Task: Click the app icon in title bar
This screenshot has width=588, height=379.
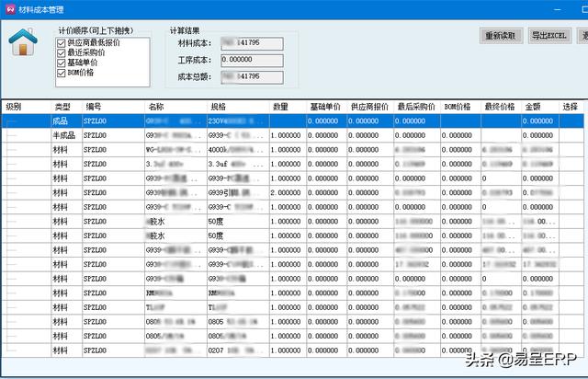Action: [8, 8]
